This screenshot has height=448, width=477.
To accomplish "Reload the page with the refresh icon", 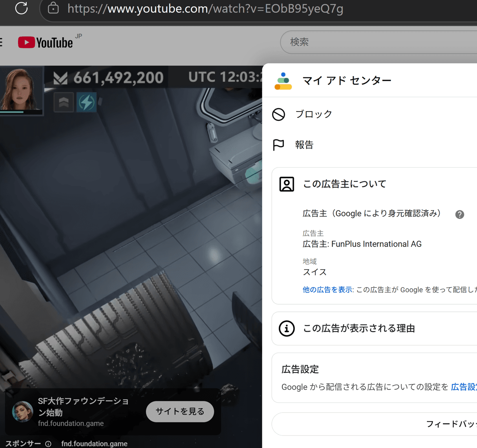I will point(21,8).
